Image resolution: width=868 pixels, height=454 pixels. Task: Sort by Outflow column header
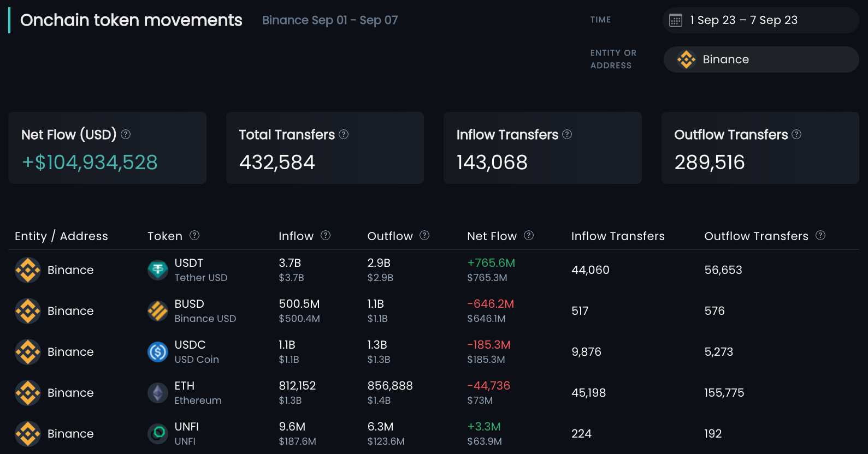pos(390,236)
